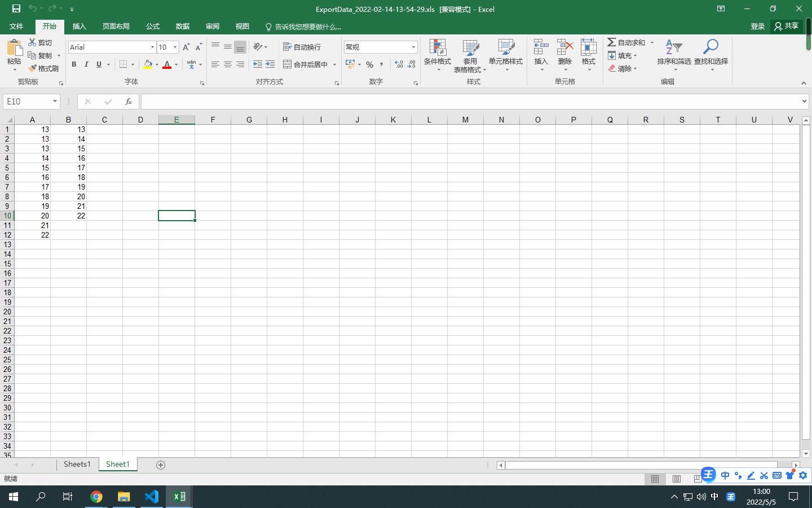Toggle Bold formatting

(x=74, y=64)
